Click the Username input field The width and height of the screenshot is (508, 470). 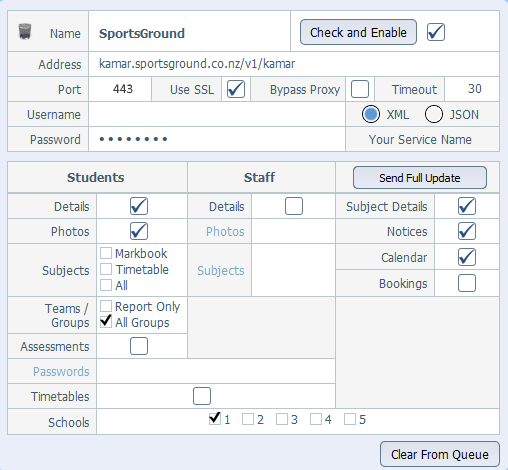[x=217, y=114]
